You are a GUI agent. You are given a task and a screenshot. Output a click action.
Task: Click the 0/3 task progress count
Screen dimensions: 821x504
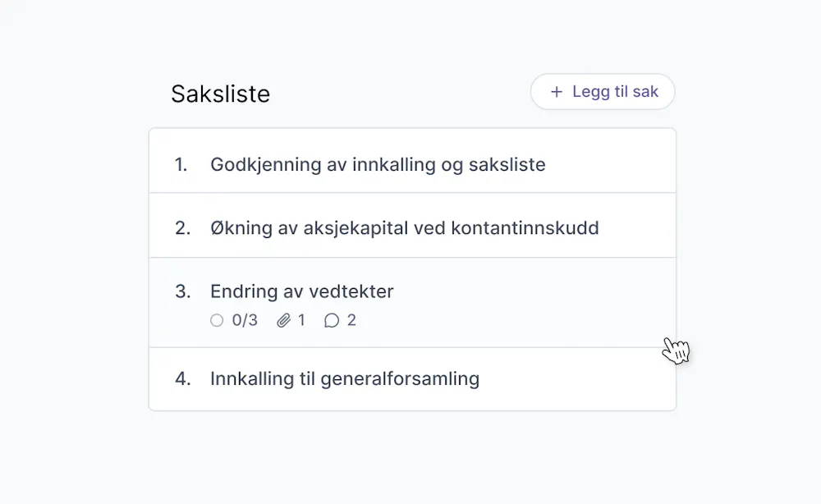pyautogui.click(x=245, y=320)
